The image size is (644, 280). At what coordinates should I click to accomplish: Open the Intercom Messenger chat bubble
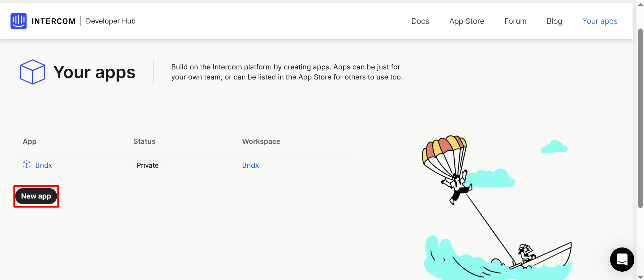point(622,259)
